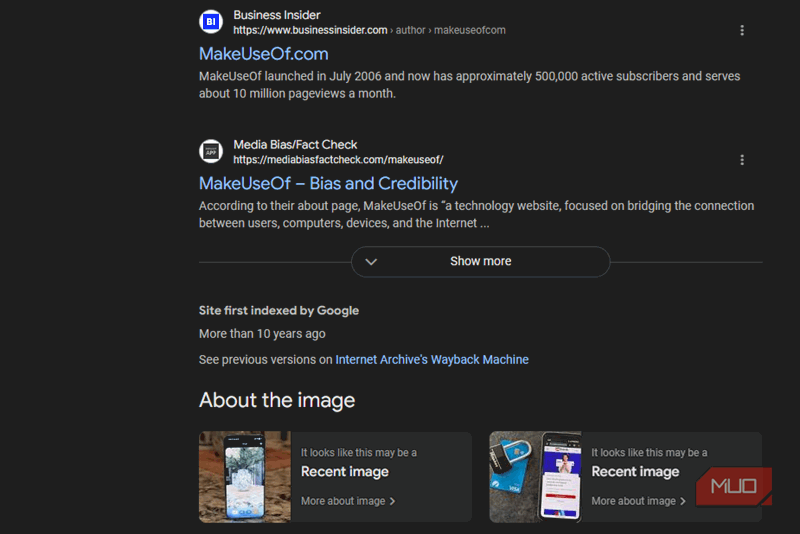Click More about image on second card
The width and height of the screenshot is (800, 534).
[632, 501]
